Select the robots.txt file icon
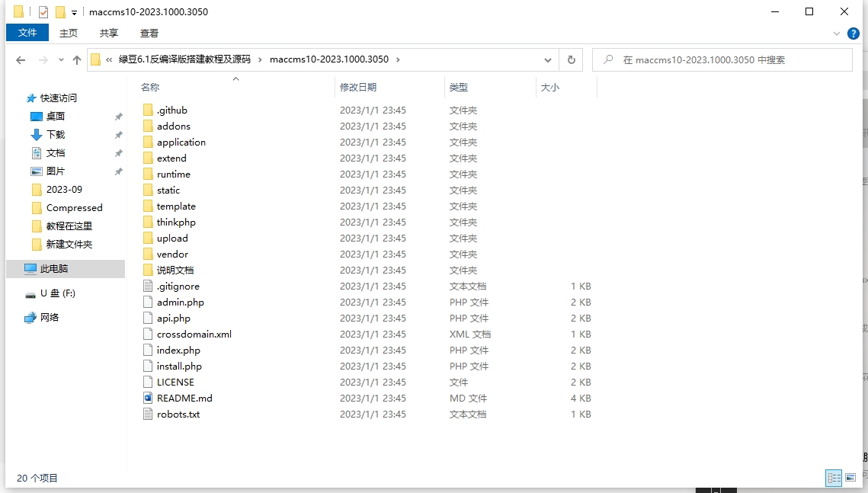 point(148,414)
